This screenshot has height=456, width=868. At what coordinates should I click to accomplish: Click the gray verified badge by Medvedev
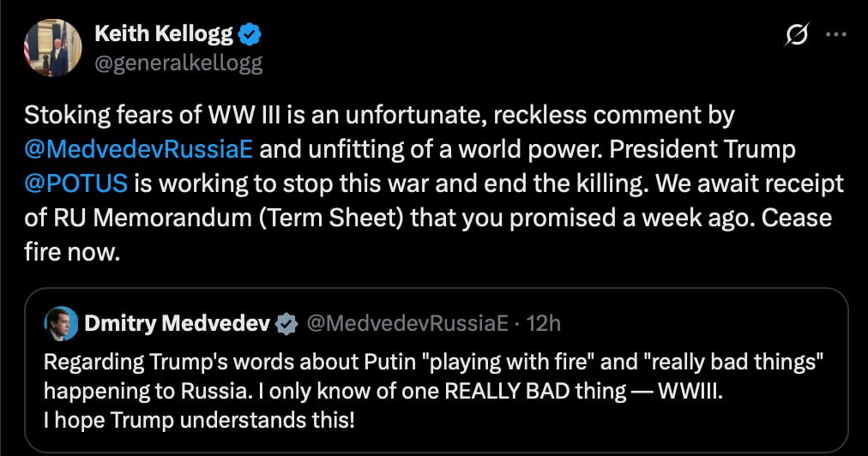coord(286,323)
